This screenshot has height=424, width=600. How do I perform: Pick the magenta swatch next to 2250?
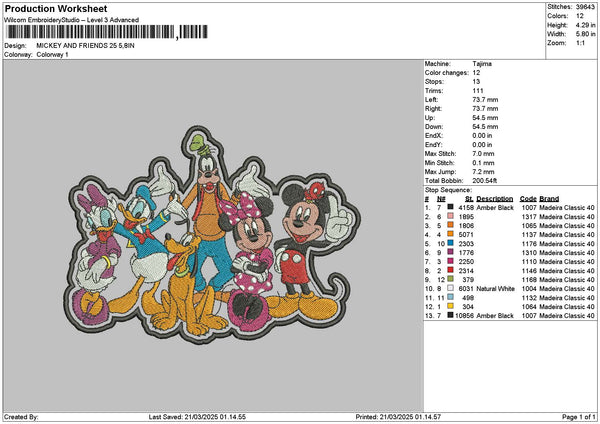450,261
